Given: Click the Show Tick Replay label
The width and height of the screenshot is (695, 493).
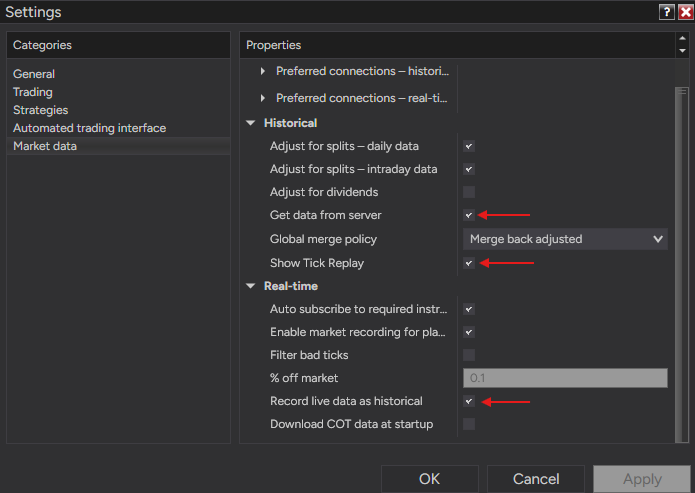Looking at the screenshot, I should click(317, 263).
